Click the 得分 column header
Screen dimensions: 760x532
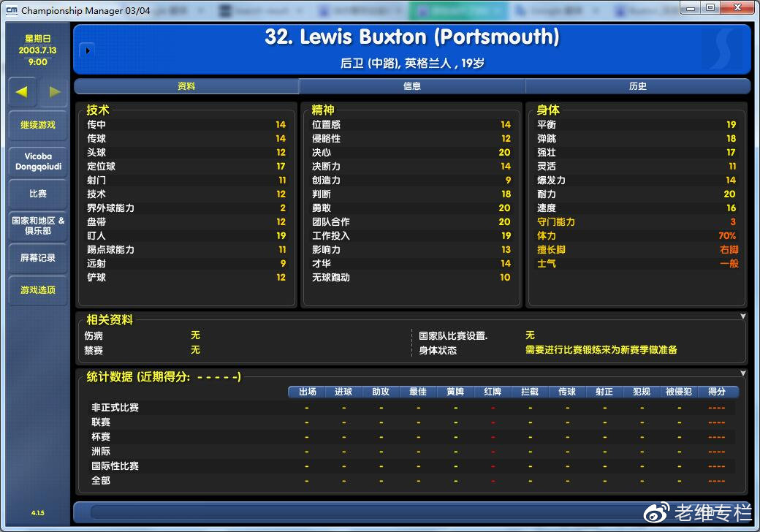coord(717,392)
